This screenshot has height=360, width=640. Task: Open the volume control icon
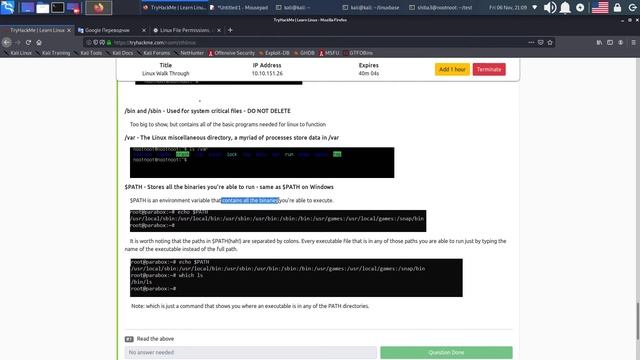point(550,7)
